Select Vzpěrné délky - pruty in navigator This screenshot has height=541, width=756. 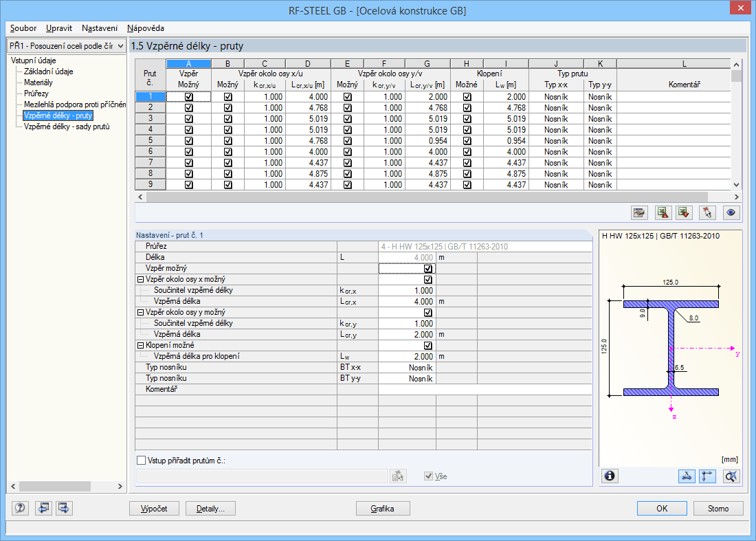pos(58,115)
